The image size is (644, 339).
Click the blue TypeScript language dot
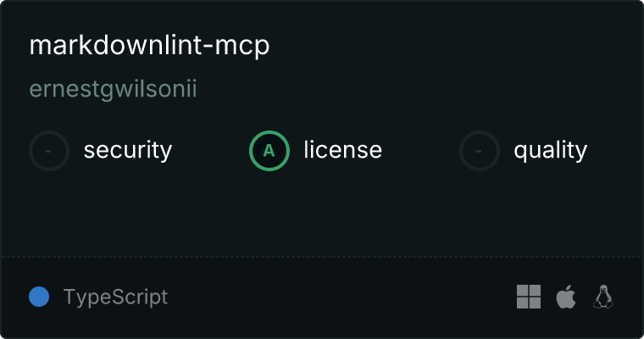tap(39, 297)
